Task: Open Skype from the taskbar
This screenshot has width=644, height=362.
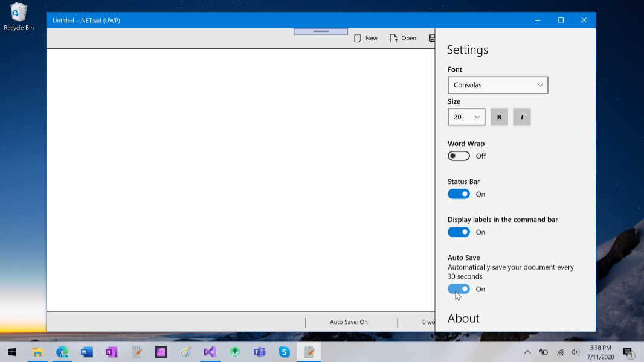Action: 284,352
